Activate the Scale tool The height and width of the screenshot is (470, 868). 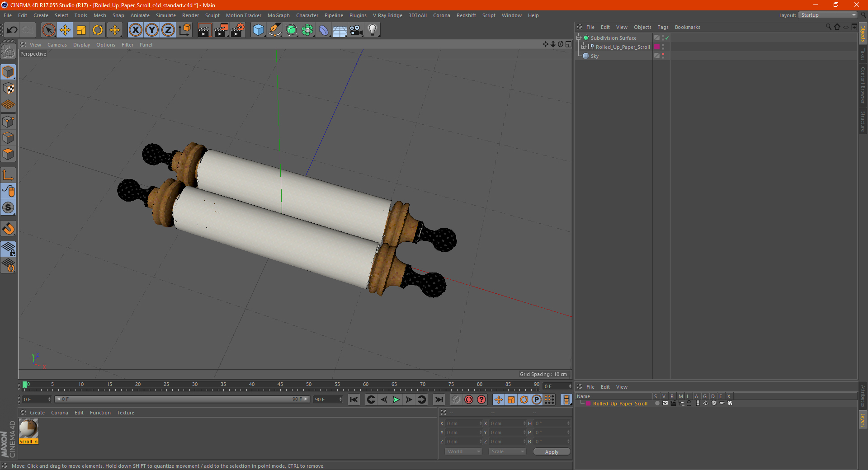click(81, 30)
